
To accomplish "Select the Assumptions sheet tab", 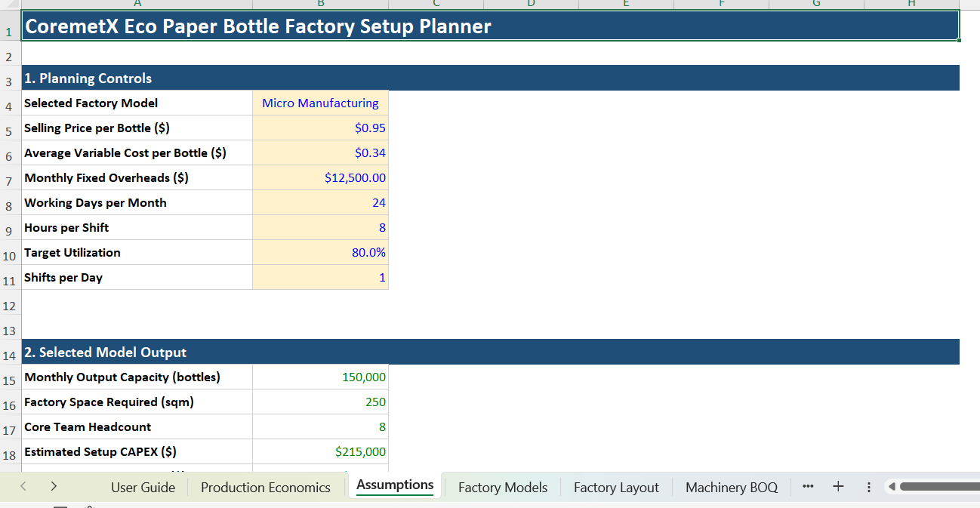I will 395,485.
